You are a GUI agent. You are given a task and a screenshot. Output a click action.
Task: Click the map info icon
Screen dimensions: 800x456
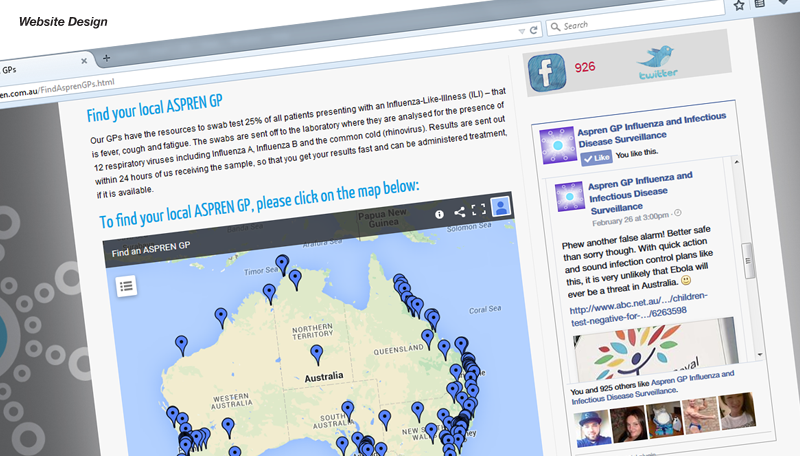coord(439,214)
